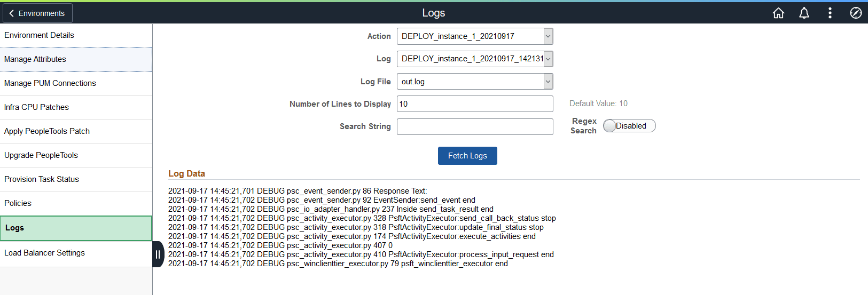Open Manage PUM Connections
Image resolution: width=868 pixels, height=295 pixels.
coord(76,83)
